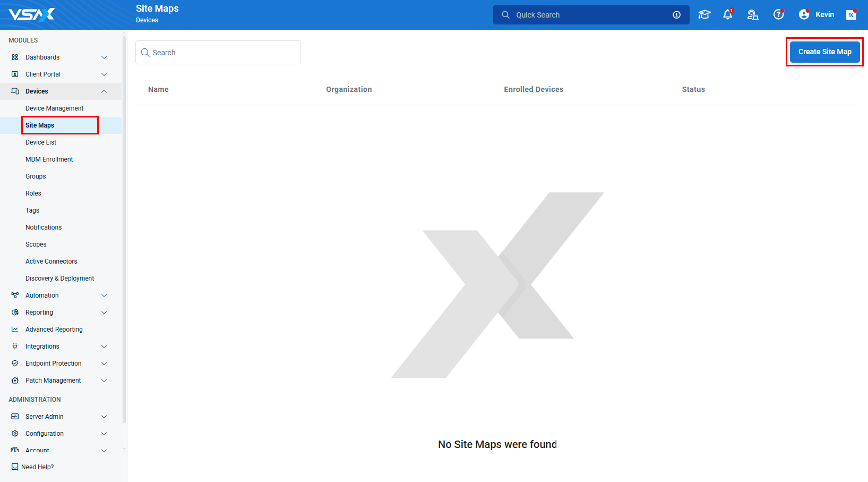This screenshot has width=868, height=482.
Task: Click the remote user icon in header
Action: tap(753, 15)
